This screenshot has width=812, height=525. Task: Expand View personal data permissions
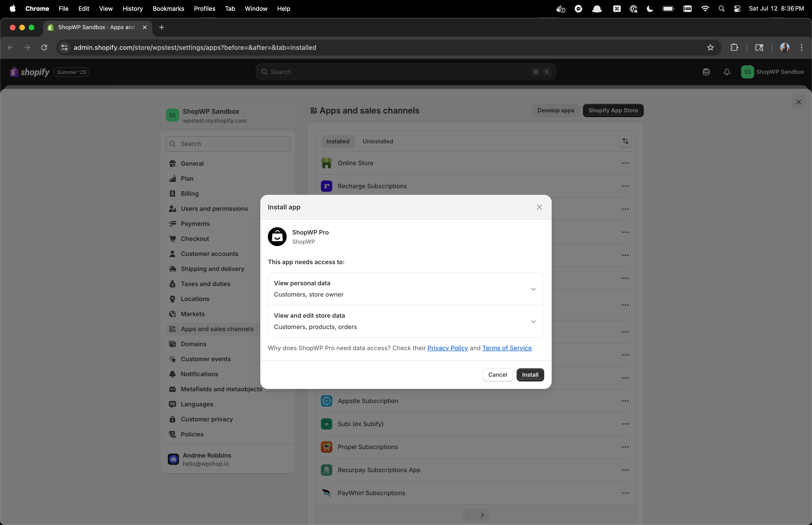point(406,289)
